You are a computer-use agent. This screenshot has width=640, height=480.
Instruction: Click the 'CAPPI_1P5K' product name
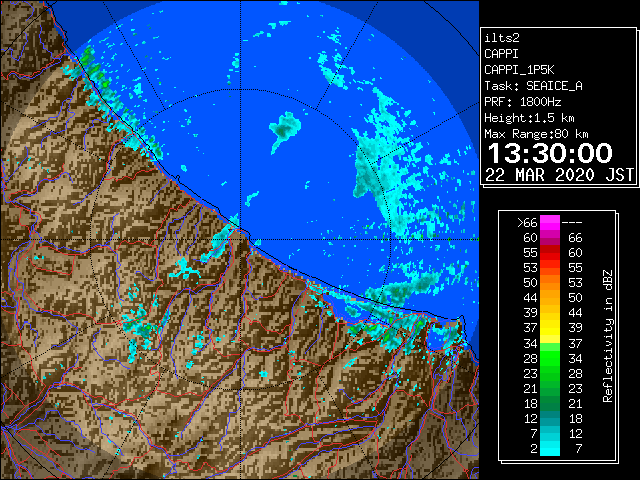click(519, 70)
